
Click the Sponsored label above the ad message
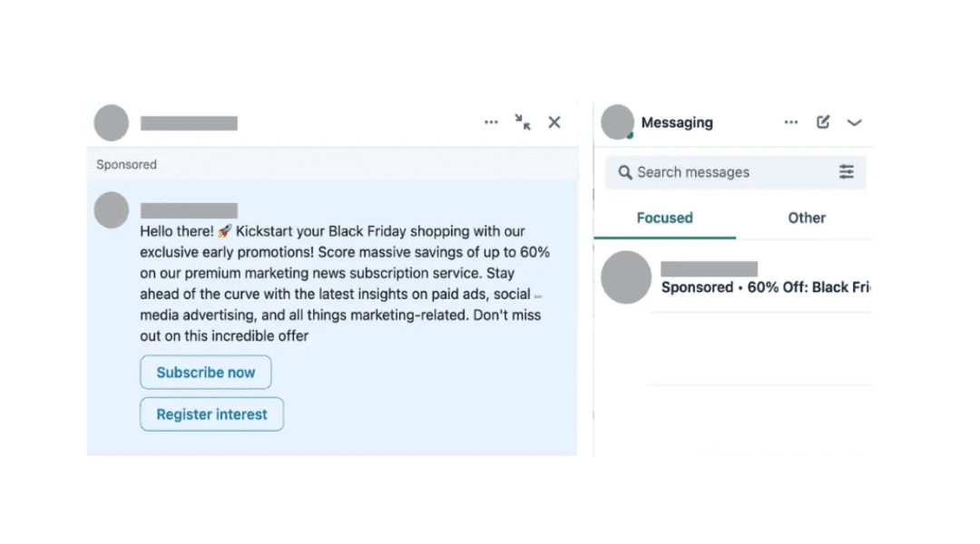click(x=125, y=164)
